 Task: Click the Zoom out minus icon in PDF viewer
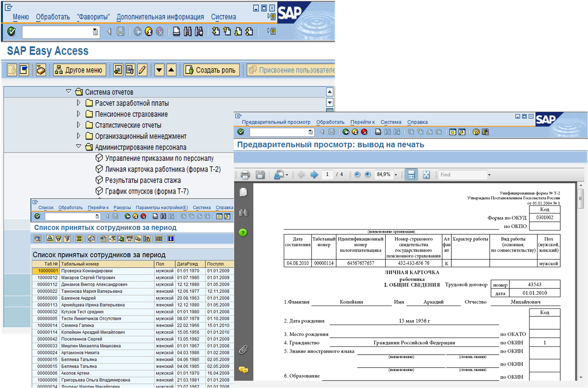[357, 174]
